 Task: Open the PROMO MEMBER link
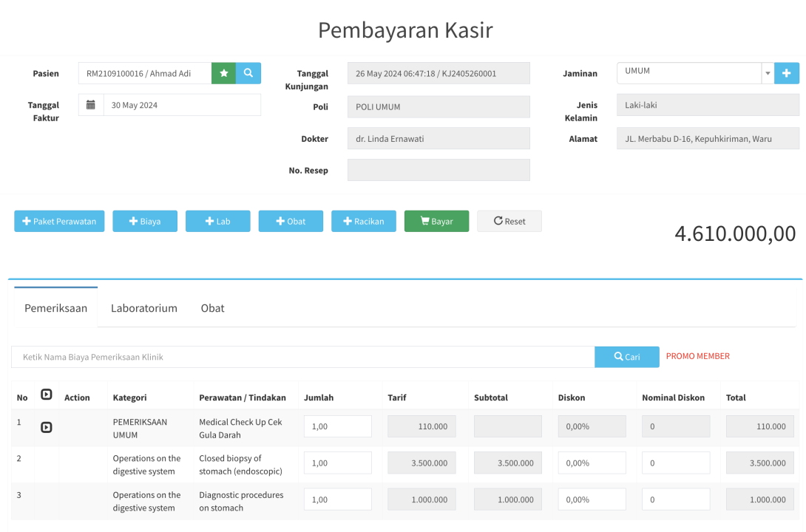pos(697,356)
